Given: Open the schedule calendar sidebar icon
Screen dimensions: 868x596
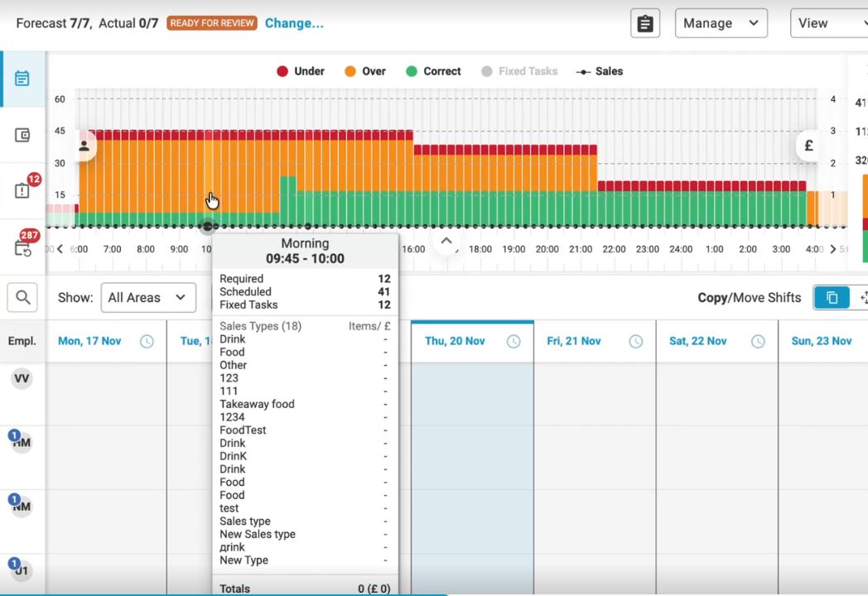Looking at the screenshot, I should [x=22, y=79].
